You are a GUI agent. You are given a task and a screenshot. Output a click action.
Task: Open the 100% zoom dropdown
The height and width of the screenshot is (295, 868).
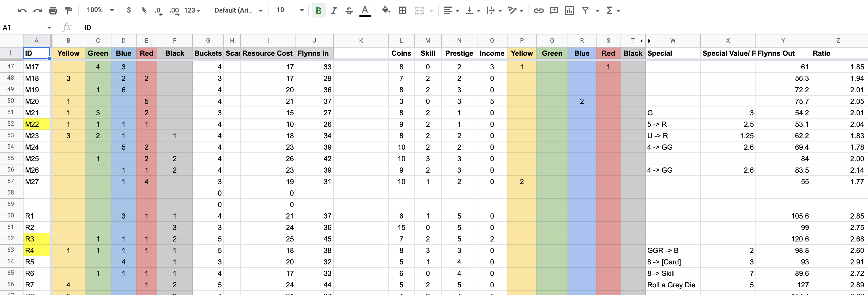click(100, 10)
